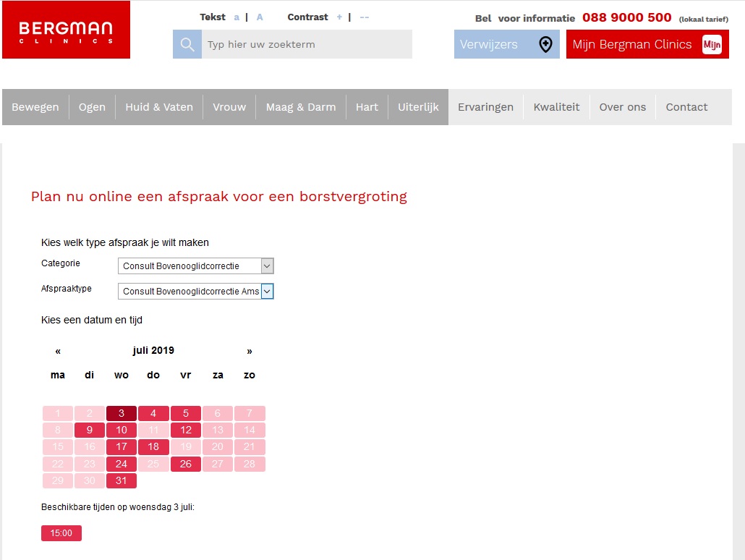This screenshot has width=745, height=560.
Task: Select July 9 in calendar
Action: [x=89, y=430]
